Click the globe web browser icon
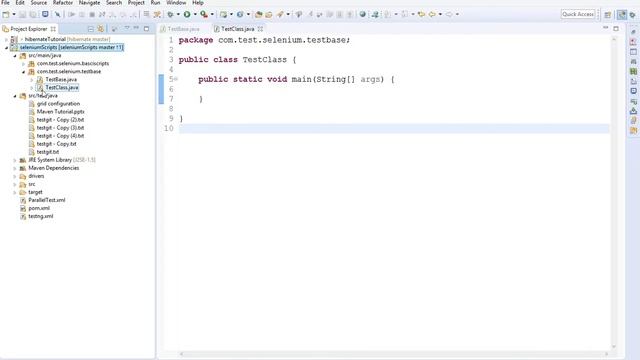This screenshot has width=640, height=360. pyautogui.click(x=362, y=14)
